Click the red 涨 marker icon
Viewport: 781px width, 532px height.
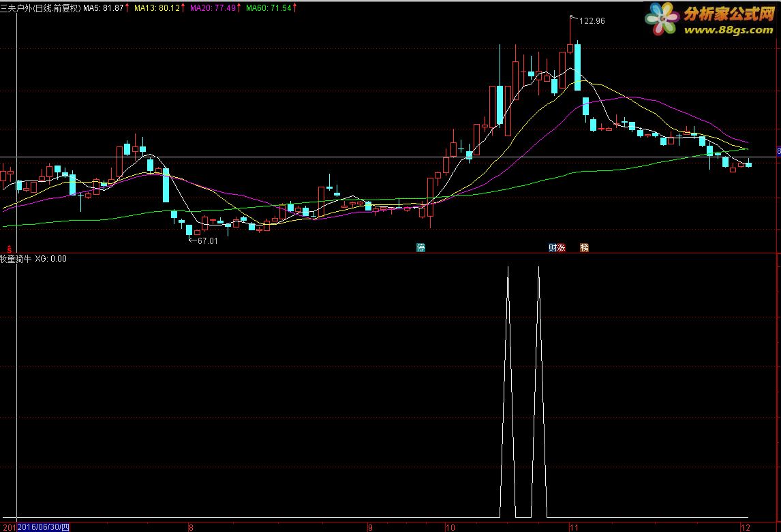561,247
